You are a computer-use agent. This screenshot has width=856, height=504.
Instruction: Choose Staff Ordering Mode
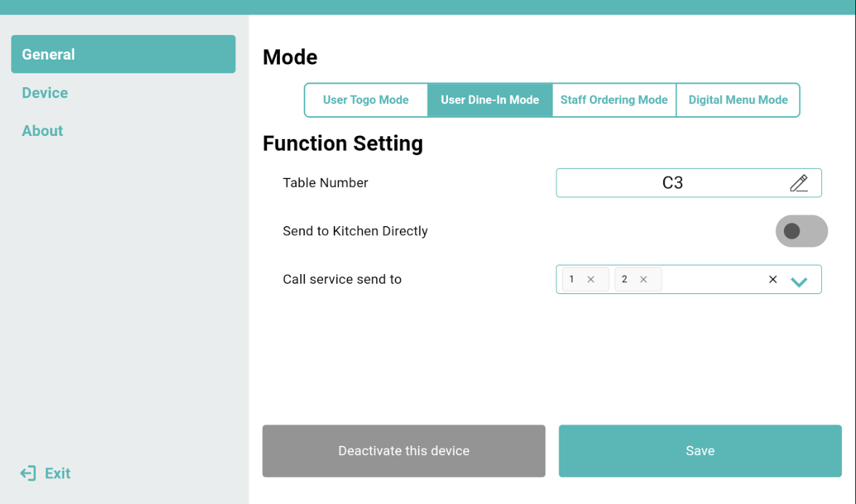click(614, 100)
